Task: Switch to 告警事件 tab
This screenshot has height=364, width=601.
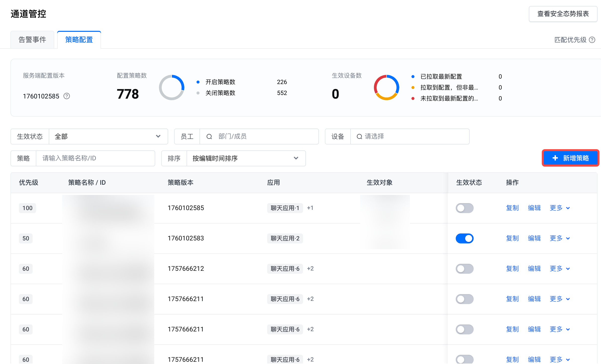Action: (32, 40)
